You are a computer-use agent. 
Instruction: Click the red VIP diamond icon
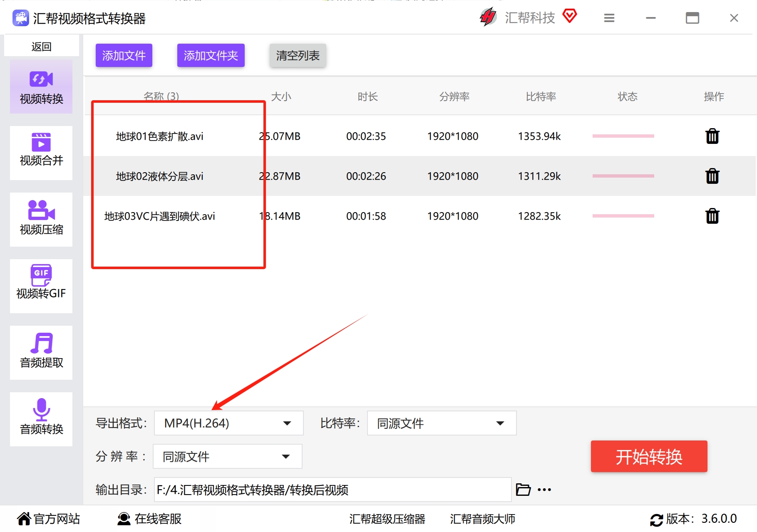pyautogui.click(x=570, y=16)
